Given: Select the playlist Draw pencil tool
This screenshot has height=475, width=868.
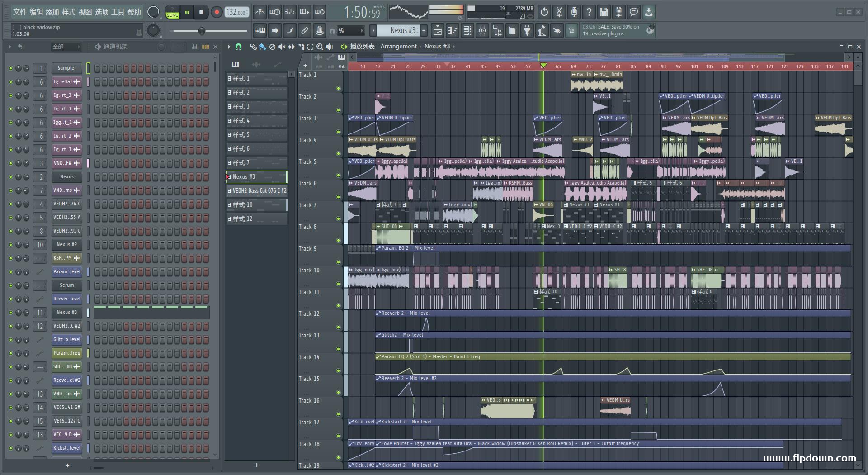Looking at the screenshot, I should (x=253, y=47).
